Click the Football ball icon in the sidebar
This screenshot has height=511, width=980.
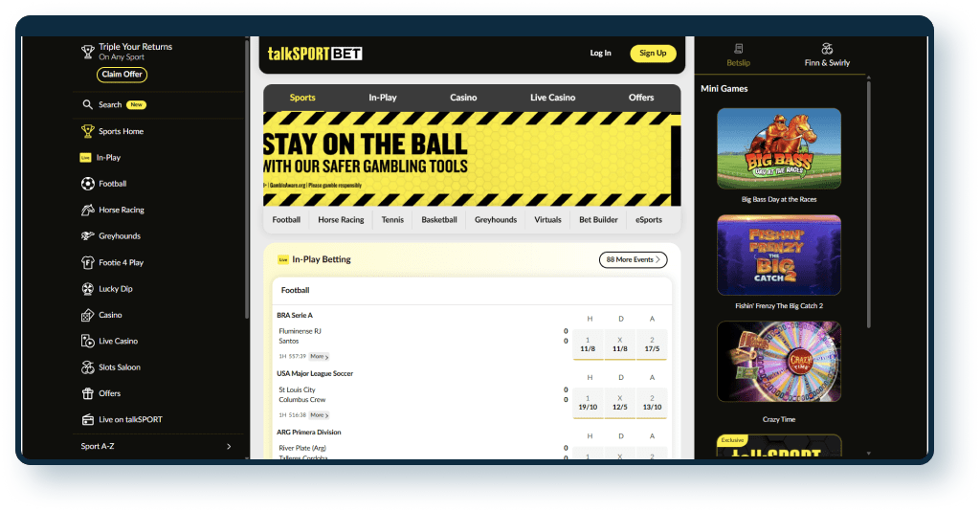click(x=87, y=184)
